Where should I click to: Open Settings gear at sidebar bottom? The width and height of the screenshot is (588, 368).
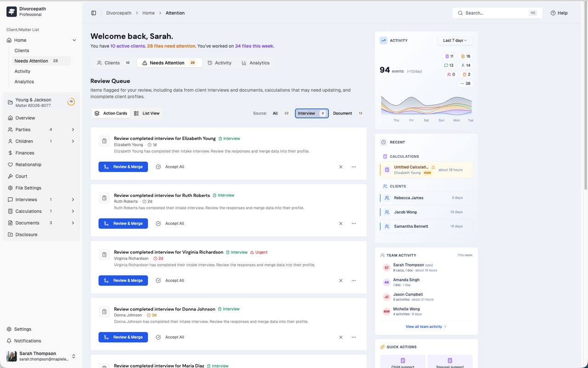pos(9,329)
